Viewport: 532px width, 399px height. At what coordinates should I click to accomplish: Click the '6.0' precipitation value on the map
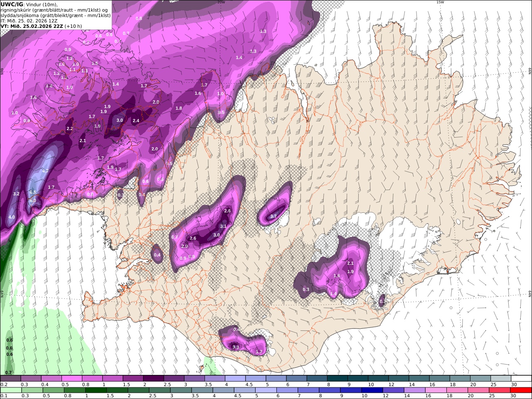point(33,200)
